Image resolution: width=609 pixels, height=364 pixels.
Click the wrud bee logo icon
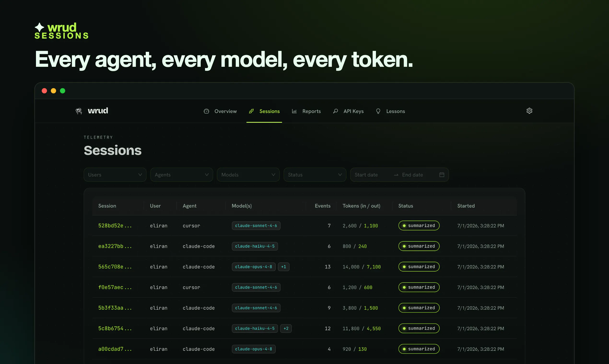coord(79,111)
